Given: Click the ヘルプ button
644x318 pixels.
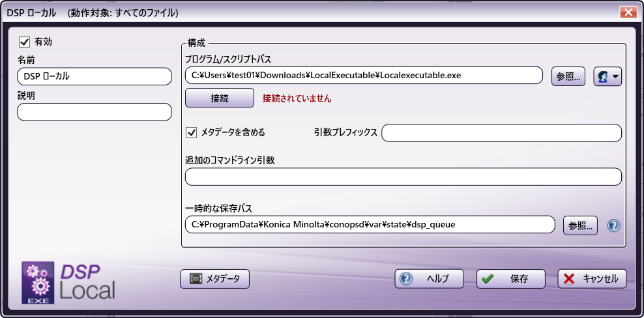Looking at the screenshot, I should point(429,279).
